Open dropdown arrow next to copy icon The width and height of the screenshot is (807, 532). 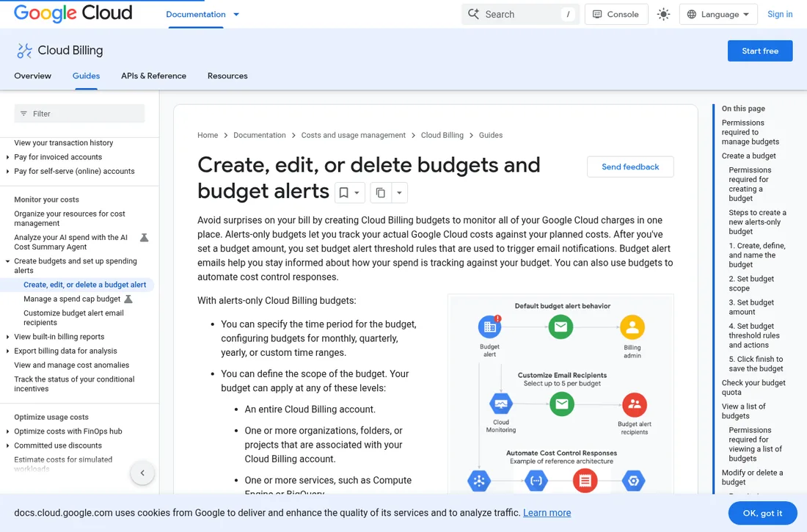399,192
